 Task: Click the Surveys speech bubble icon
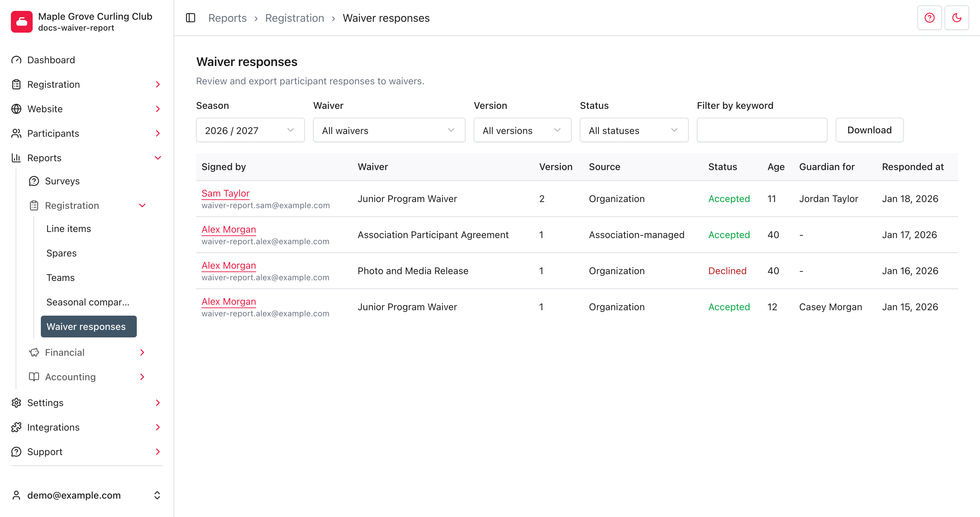pos(34,181)
